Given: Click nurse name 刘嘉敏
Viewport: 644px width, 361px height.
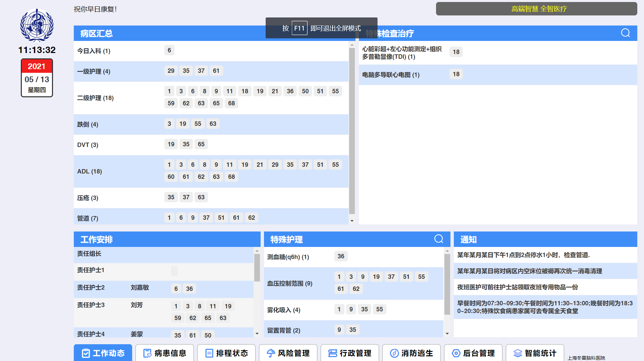Looking at the screenshot, I should [x=140, y=288].
